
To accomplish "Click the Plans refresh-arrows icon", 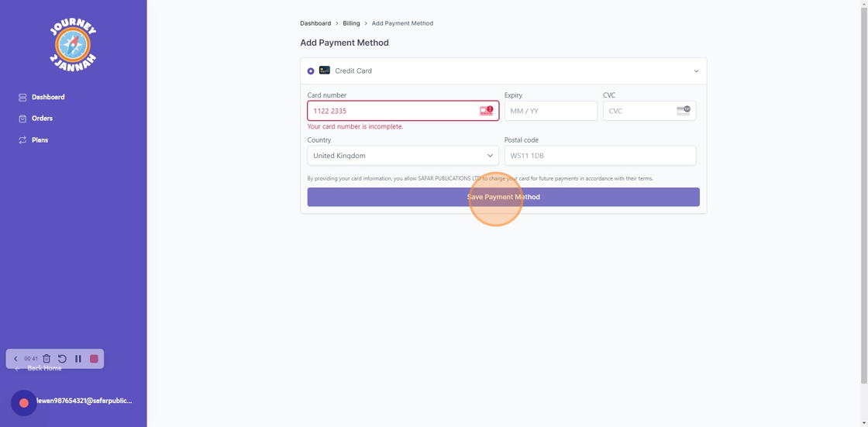I will point(22,140).
